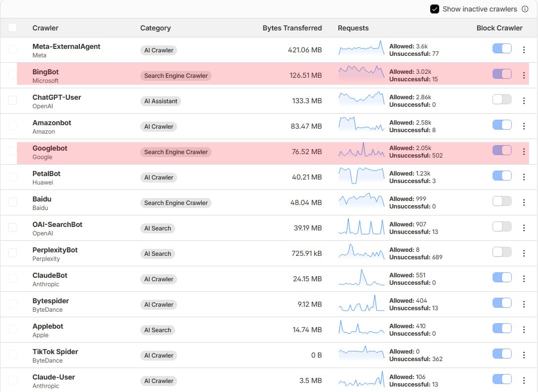
Task: Select the Applebot row checkbox
Action: [x=12, y=329]
